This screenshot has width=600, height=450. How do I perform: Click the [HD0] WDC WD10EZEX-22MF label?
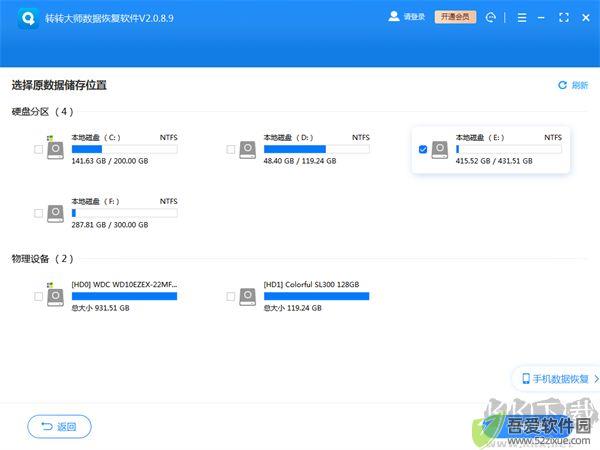pos(124,284)
